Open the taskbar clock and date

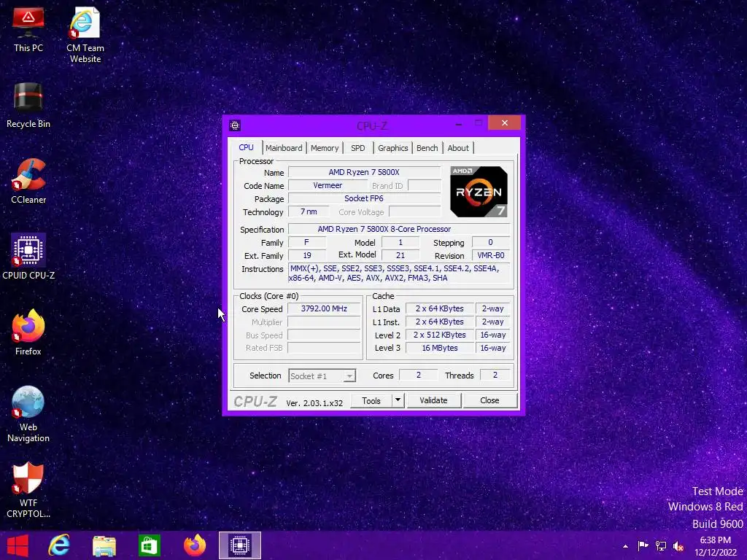point(715,546)
